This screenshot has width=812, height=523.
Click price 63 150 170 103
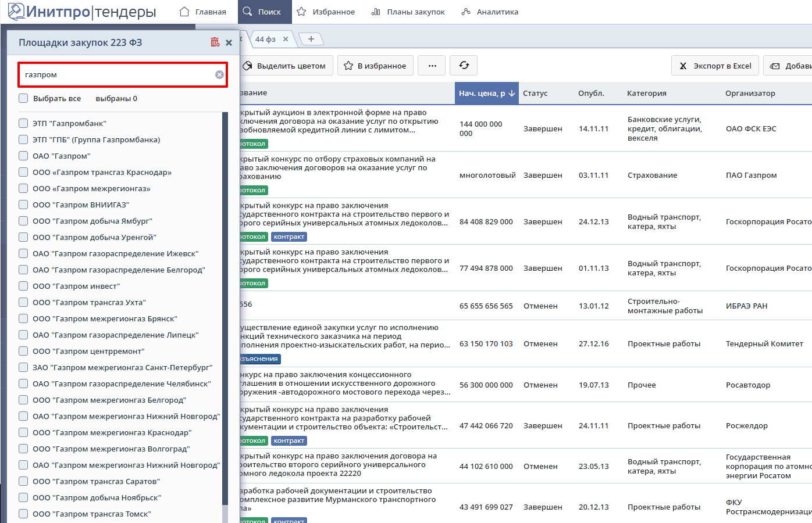pos(486,343)
